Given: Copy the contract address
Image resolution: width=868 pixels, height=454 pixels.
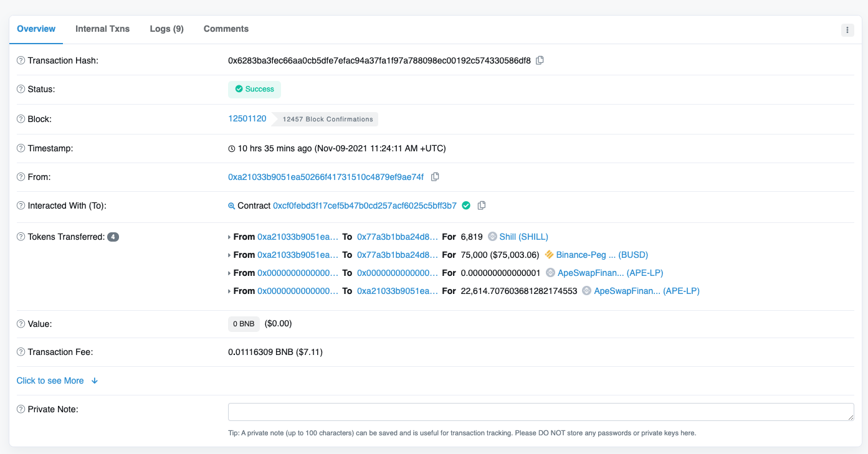Looking at the screenshot, I should [x=482, y=206].
